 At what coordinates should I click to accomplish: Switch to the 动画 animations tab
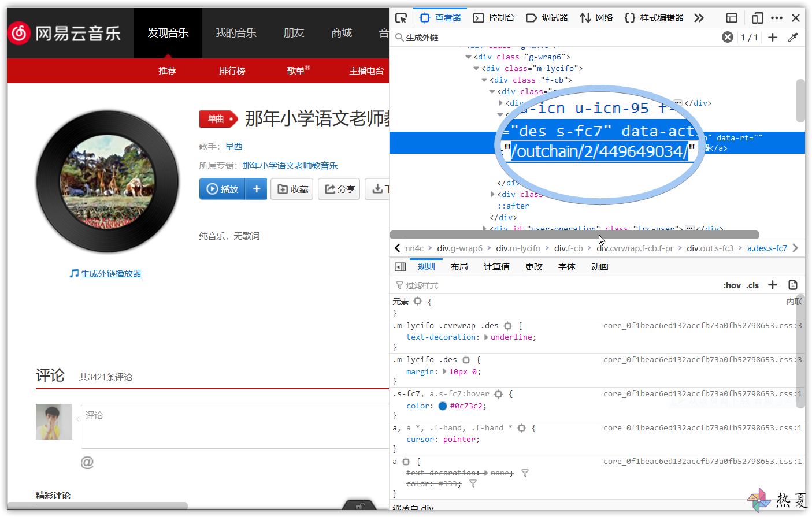pos(600,267)
